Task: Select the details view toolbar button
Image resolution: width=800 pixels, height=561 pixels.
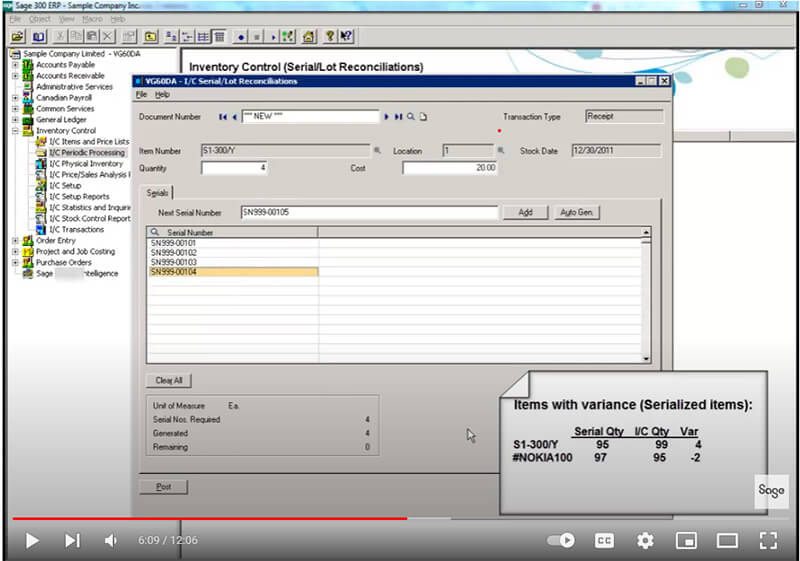Action: [219, 37]
